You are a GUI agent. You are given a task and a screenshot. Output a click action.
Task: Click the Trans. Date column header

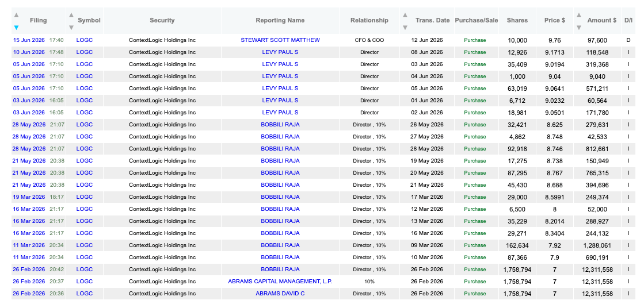(432, 20)
